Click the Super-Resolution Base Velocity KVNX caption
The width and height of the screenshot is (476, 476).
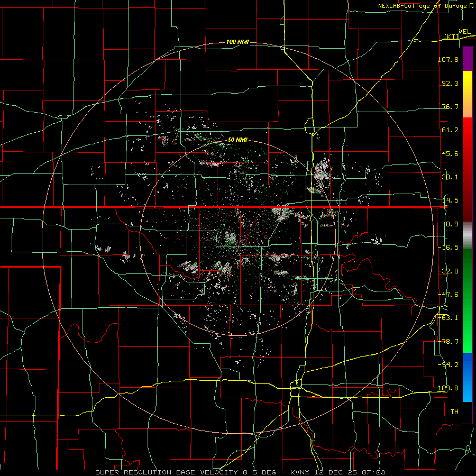(240, 472)
